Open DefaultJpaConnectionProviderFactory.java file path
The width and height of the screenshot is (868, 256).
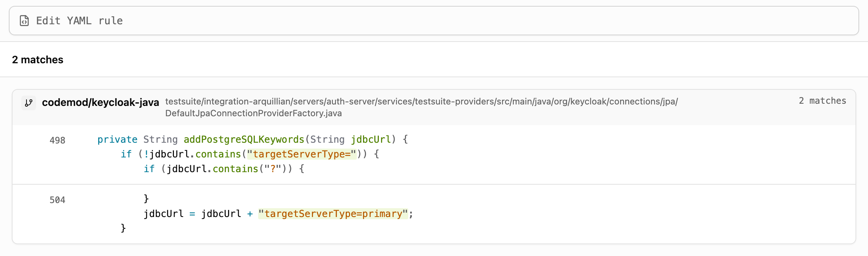click(421, 107)
